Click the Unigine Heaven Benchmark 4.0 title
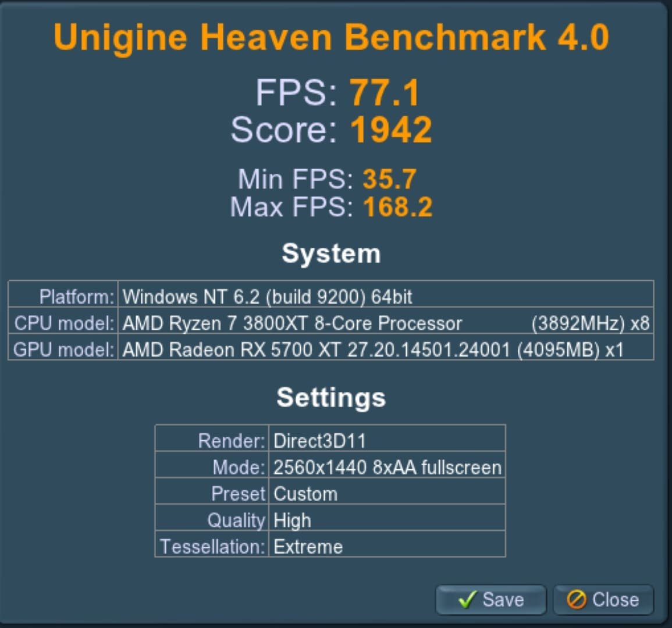The height and width of the screenshot is (628, 672). [x=331, y=37]
